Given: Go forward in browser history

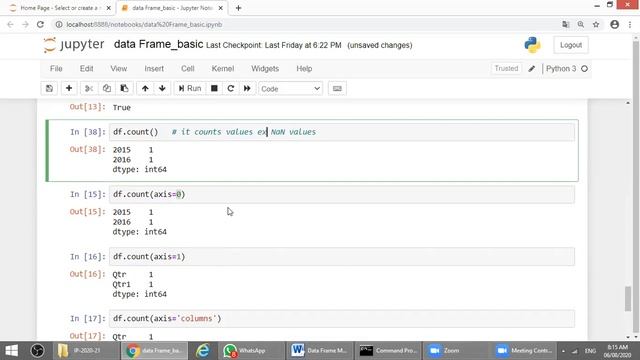Looking at the screenshot, I should pyautogui.click(x=25, y=24).
